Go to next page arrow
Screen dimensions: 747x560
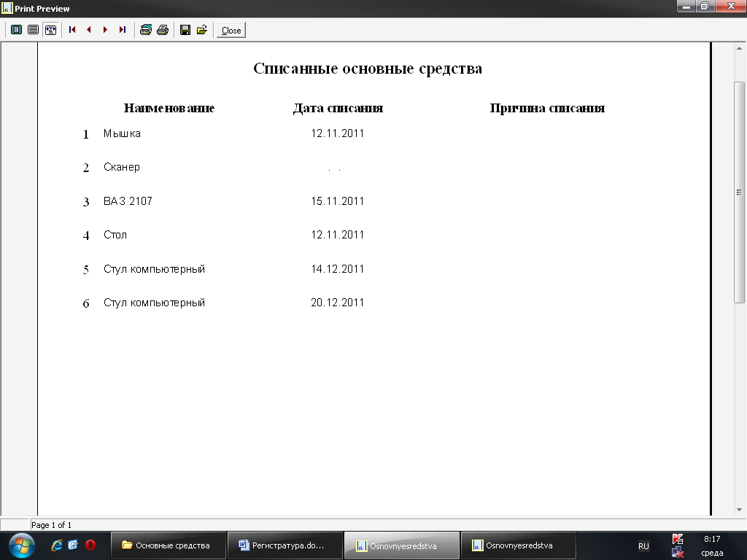(105, 30)
